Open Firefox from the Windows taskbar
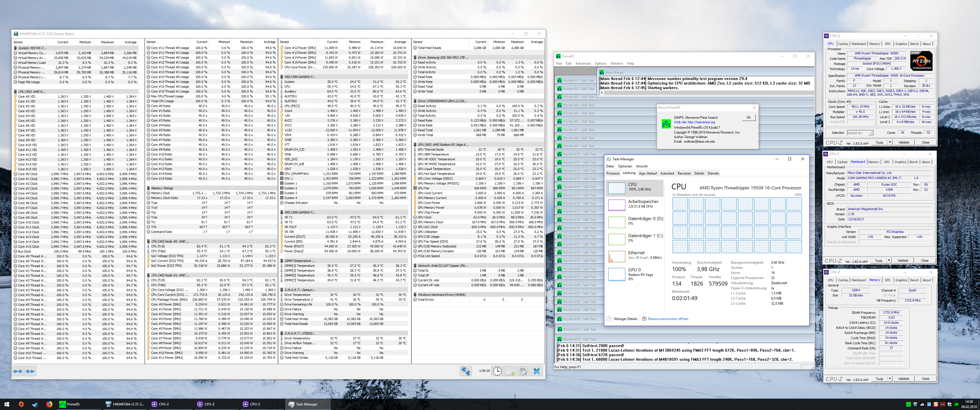This screenshot has height=410, width=980. pyautogui.click(x=49, y=404)
